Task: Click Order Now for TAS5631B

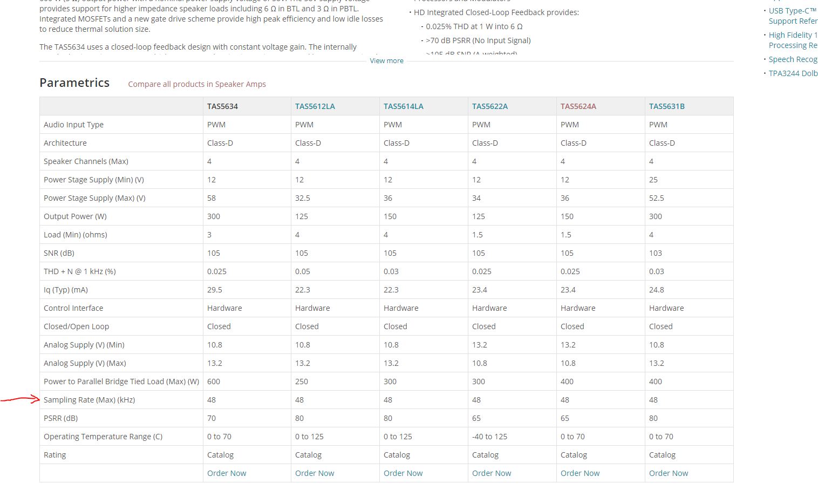Action: (669, 473)
